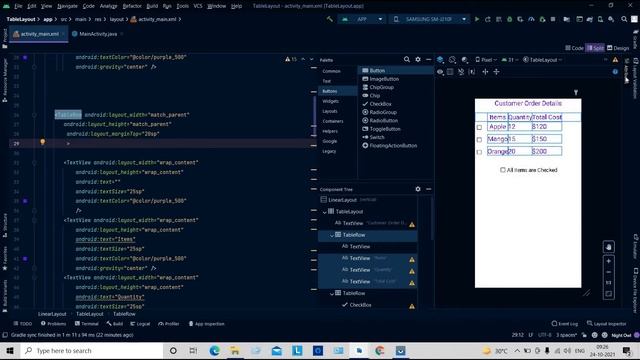Select the Layouts palette category

click(330, 111)
